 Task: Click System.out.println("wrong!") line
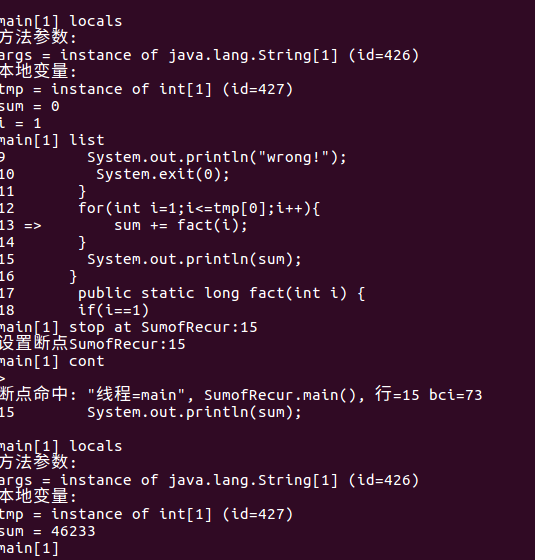[217, 158]
